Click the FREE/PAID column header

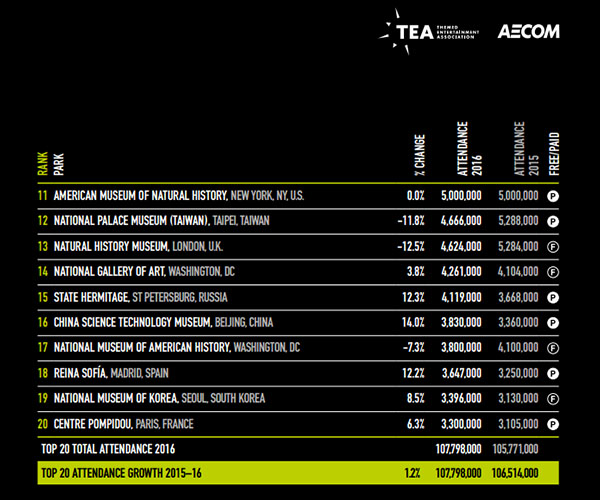coord(553,152)
